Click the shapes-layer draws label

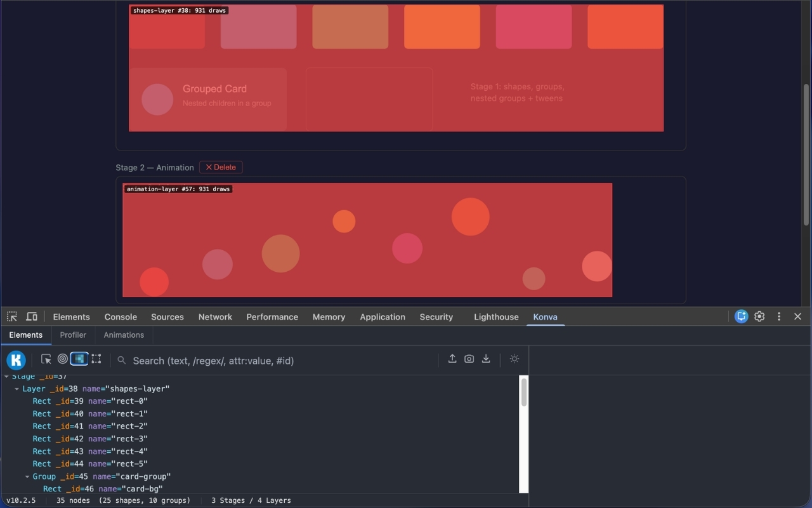click(180, 11)
